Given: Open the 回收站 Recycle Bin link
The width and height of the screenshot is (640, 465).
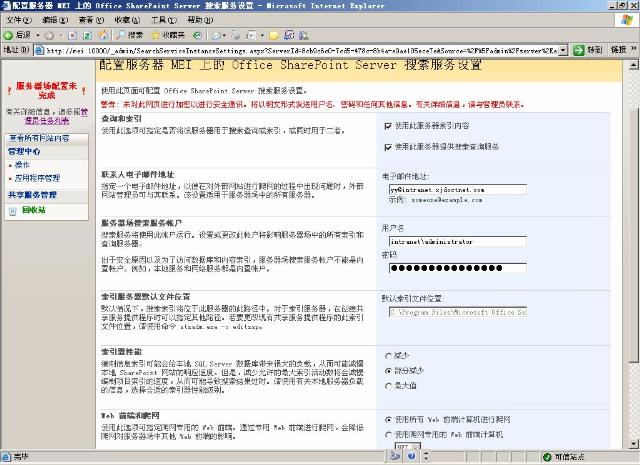Looking at the screenshot, I should coord(34,210).
